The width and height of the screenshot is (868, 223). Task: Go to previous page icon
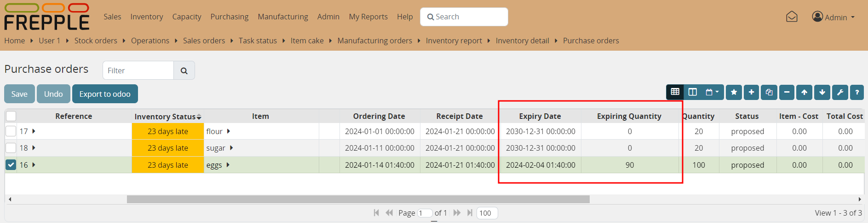(389, 212)
